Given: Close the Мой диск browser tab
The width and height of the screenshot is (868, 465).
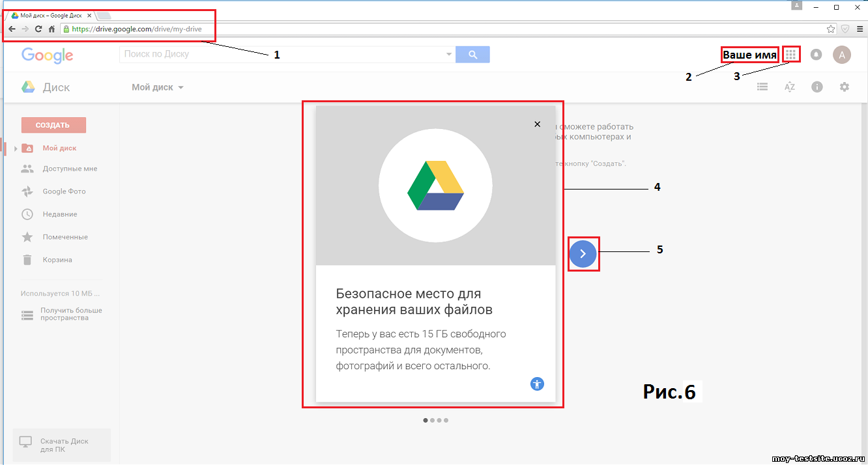Looking at the screenshot, I should 89,15.
